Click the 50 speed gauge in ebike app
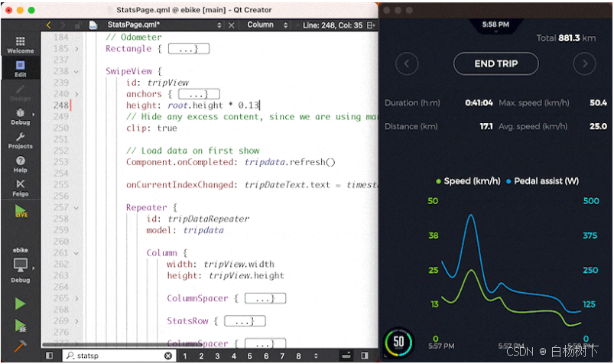The width and height of the screenshot is (614, 364). [x=398, y=342]
